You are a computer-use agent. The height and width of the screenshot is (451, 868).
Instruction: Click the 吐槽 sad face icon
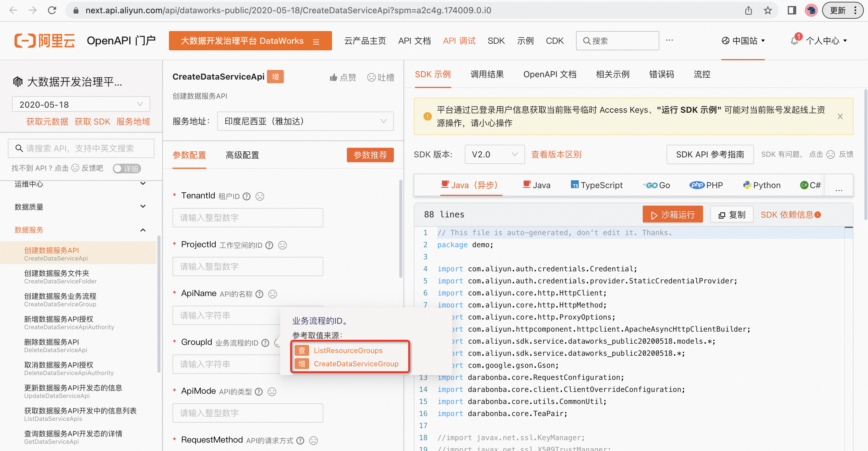pos(371,77)
